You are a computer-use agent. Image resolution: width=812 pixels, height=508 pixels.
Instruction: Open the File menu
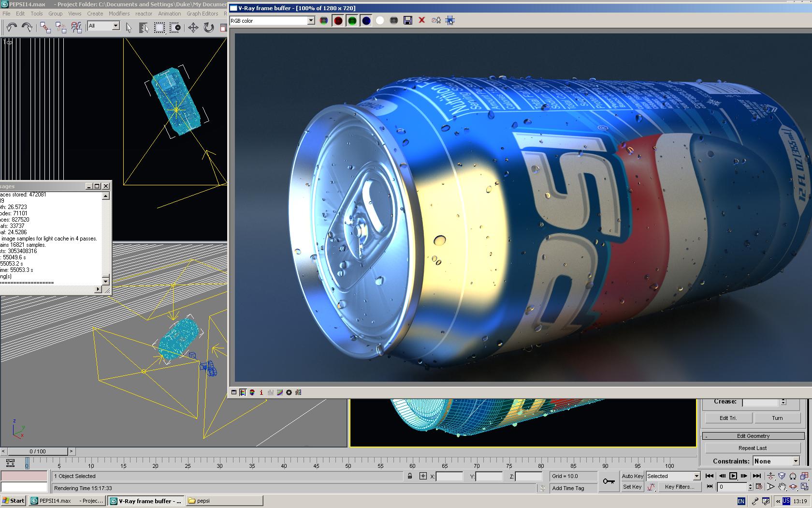pos(6,14)
